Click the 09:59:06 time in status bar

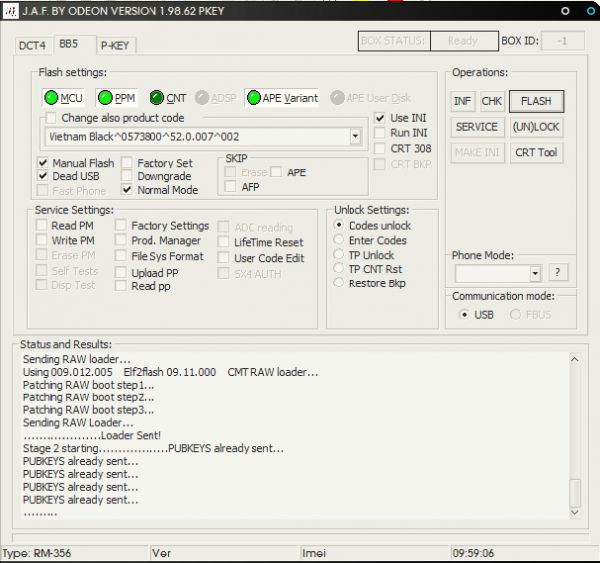pyautogui.click(x=473, y=553)
